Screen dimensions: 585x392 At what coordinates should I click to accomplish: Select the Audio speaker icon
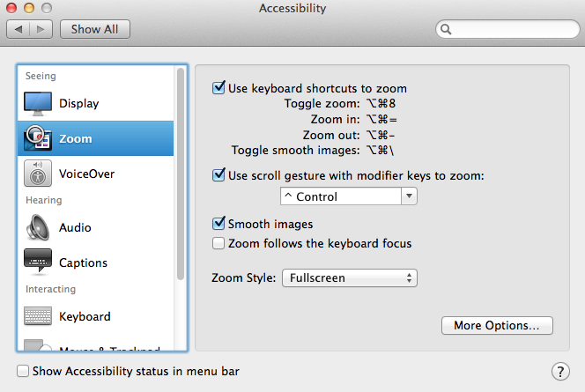[38, 227]
